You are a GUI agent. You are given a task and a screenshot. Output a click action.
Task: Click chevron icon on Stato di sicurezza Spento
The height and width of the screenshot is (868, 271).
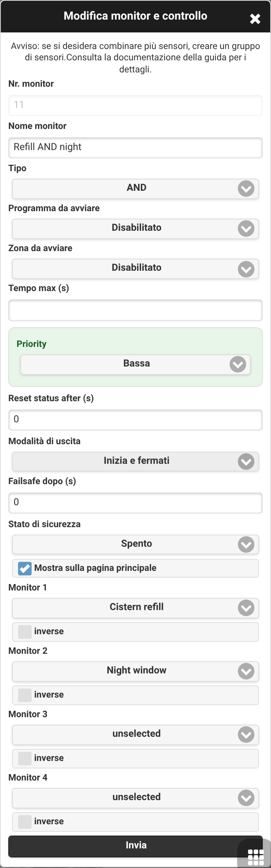pyautogui.click(x=246, y=544)
